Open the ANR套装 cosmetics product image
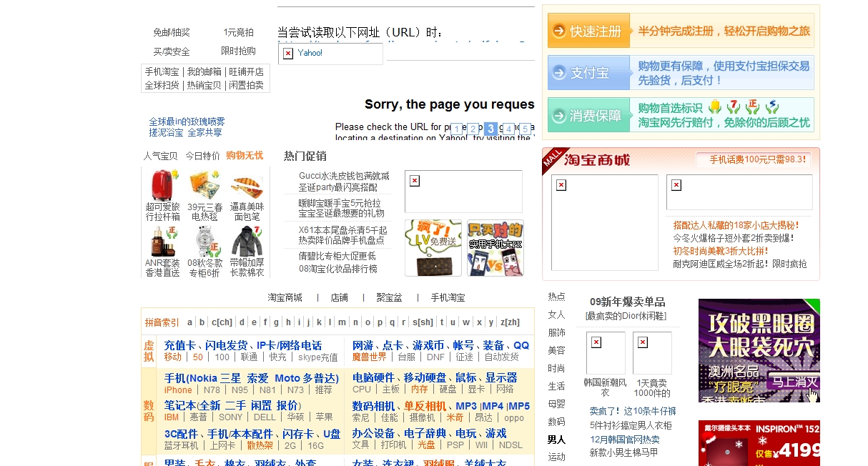This screenshot has width=868, height=466. click(x=162, y=242)
